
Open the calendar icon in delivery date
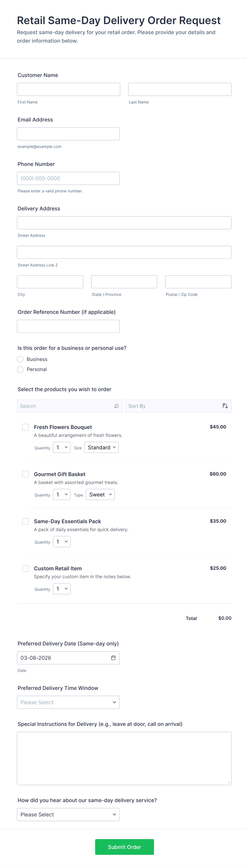tap(113, 658)
